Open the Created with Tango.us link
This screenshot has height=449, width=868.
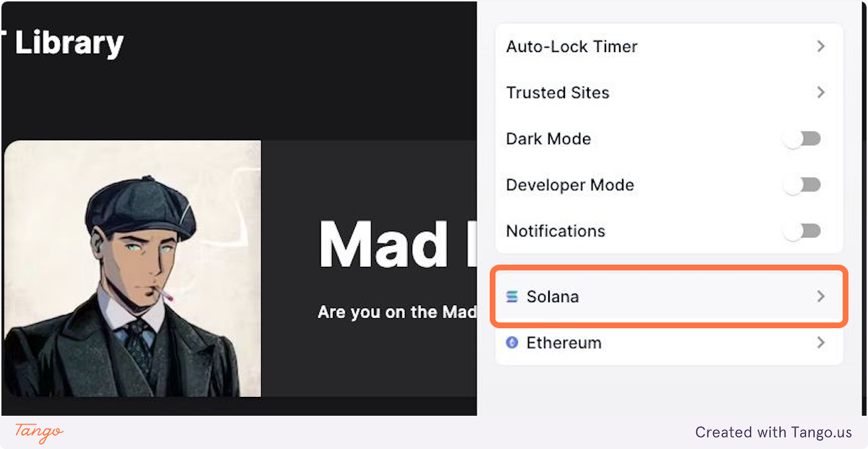(x=773, y=432)
